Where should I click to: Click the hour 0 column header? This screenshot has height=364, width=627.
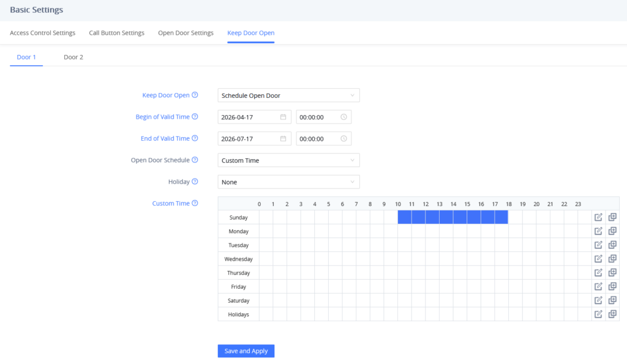[x=259, y=204]
